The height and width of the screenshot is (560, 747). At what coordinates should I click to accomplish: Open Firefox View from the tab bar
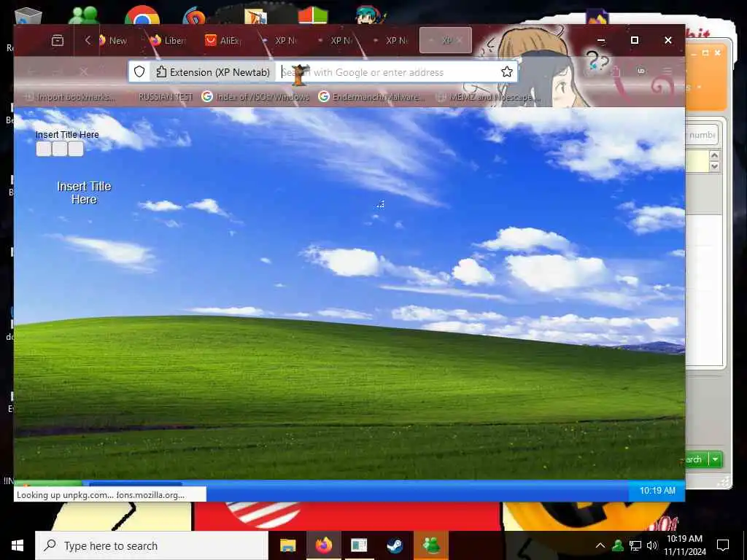58,41
